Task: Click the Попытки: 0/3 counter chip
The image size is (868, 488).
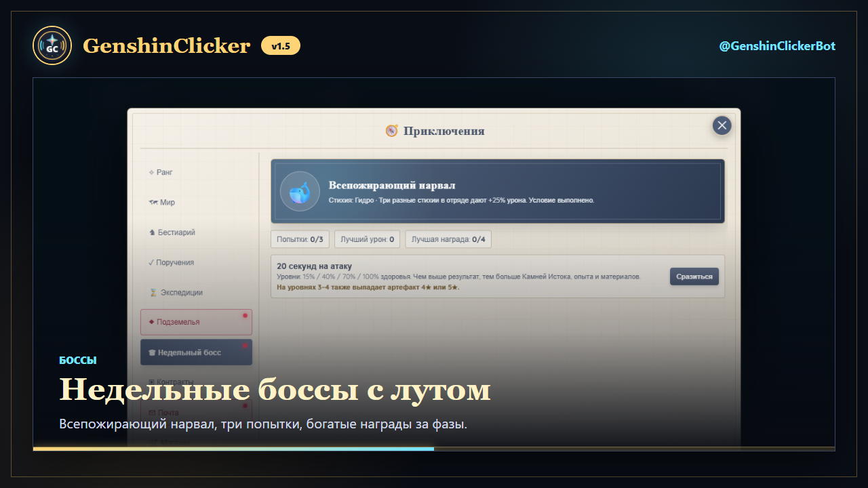Action: [x=300, y=239]
